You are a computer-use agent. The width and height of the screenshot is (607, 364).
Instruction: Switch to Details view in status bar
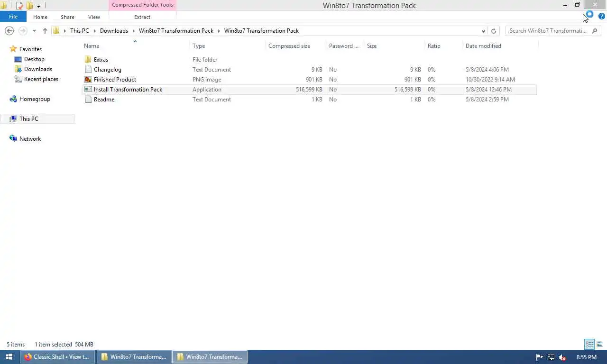589,344
